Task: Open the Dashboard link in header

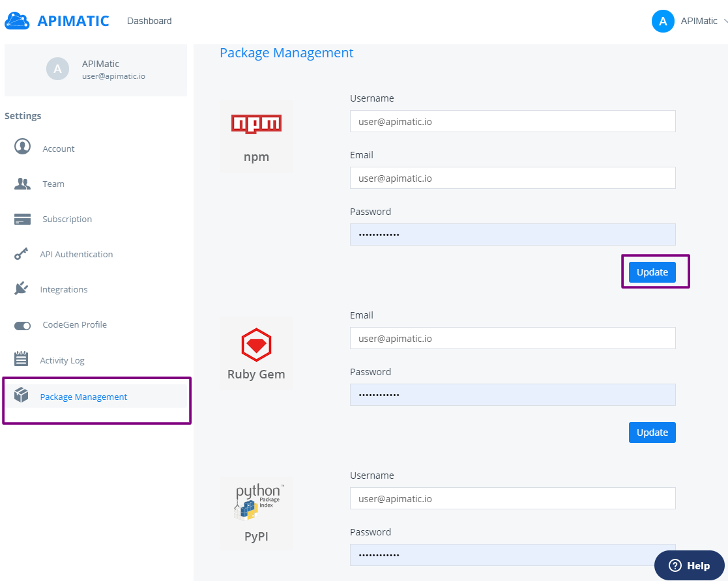Action: click(149, 21)
